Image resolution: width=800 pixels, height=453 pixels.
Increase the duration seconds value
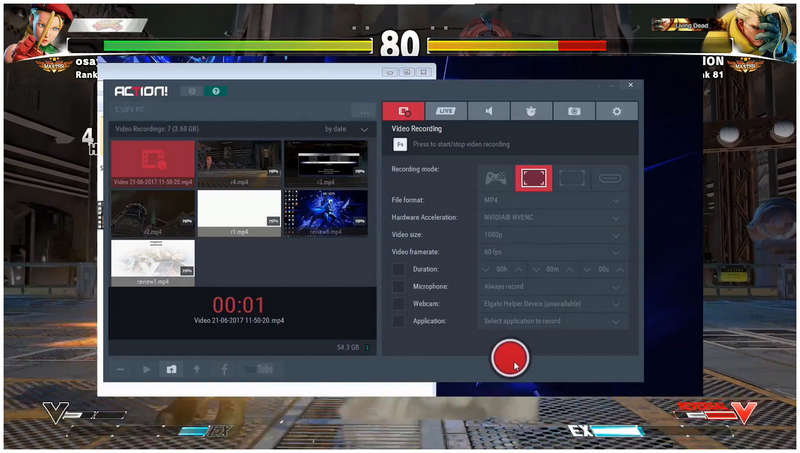tap(620, 269)
